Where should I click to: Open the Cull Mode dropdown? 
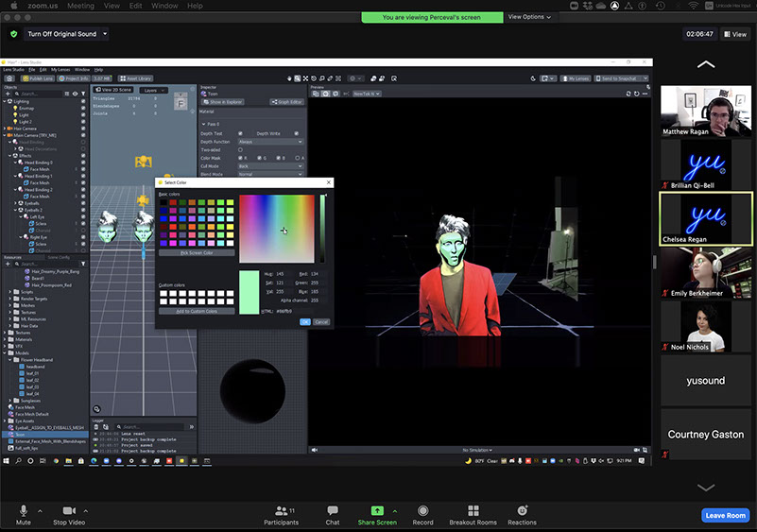click(x=270, y=165)
